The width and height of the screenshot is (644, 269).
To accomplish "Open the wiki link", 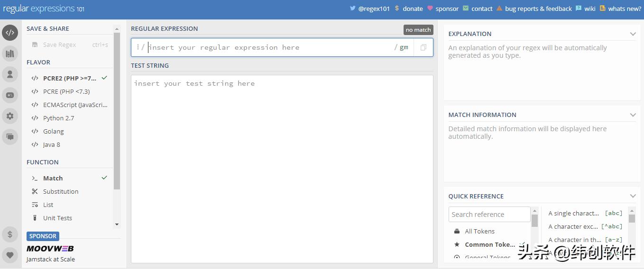I will 586,9.
